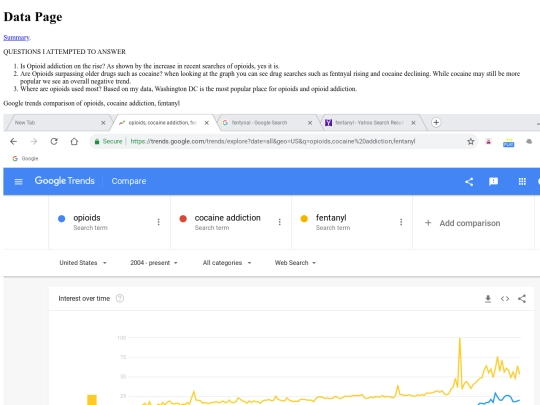
Task: Click 'Google trends comparison of opioids' caption
Action: click(x=92, y=103)
